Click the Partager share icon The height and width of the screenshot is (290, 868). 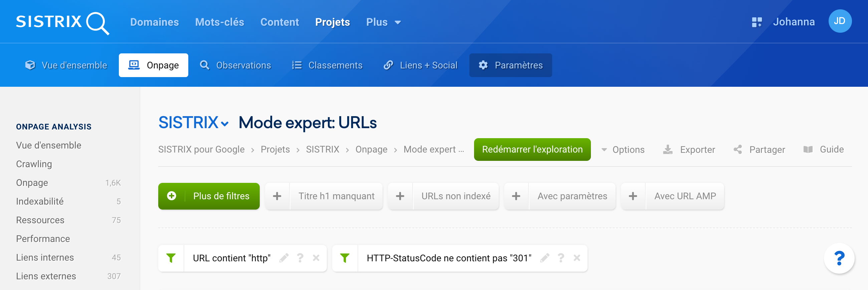point(737,150)
